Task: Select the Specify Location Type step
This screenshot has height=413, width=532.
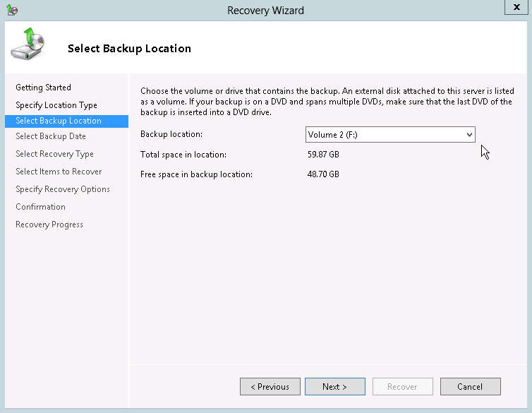Action: coord(56,105)
